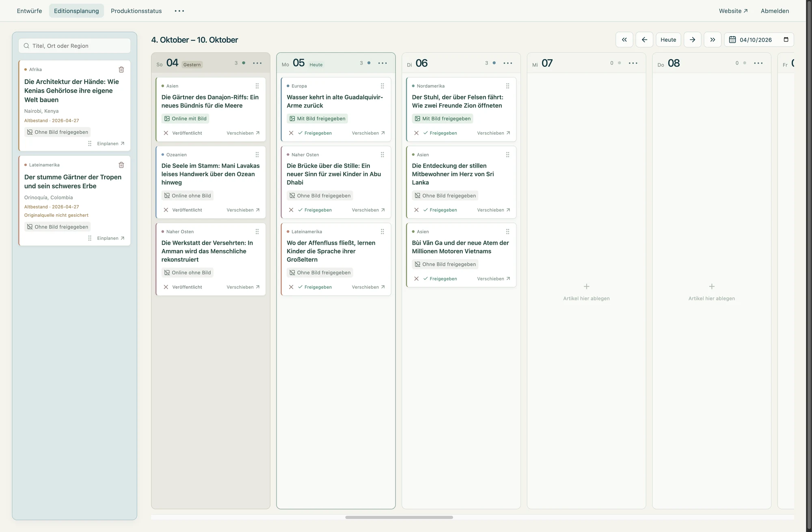812x532 pixels.
Task: Open Do 08 column three-dot menu
Action: coord(758,63)
